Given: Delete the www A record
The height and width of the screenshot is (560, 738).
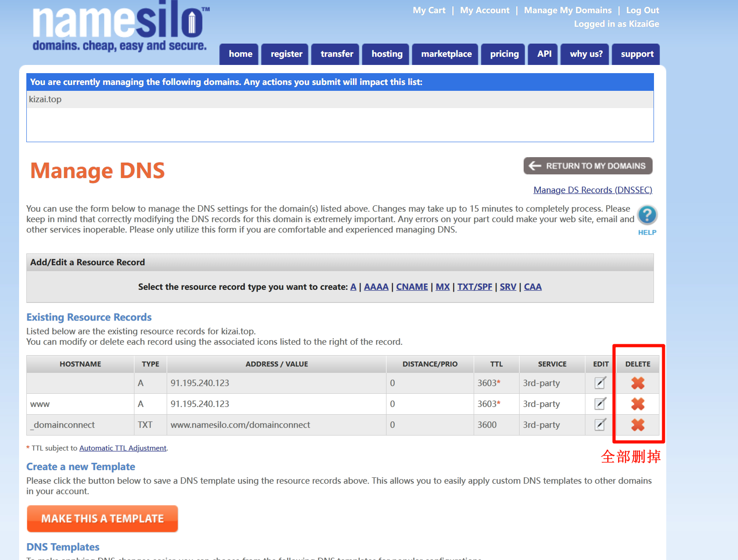Looking at the screenshot, I should [638, 404].
